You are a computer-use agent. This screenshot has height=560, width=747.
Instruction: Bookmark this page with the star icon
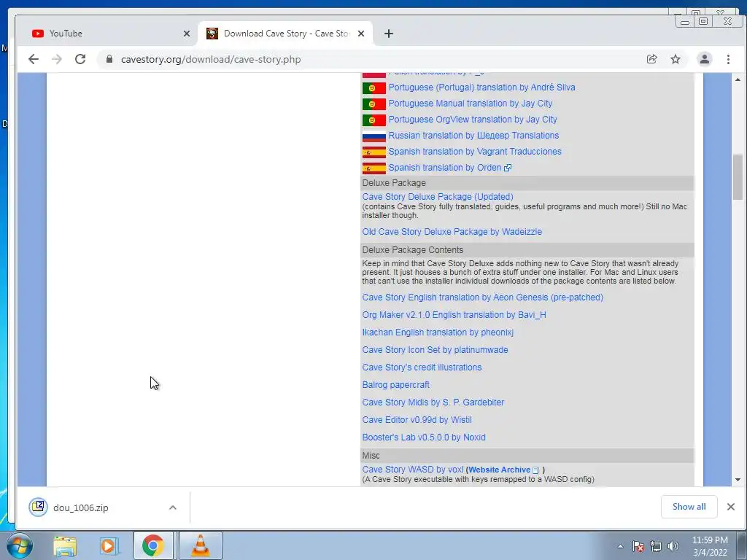pos(675,59)
